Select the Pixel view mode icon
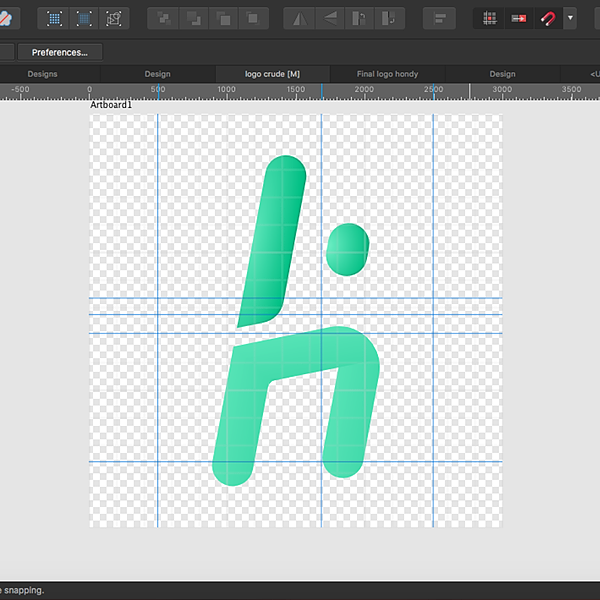The image size is (600, 600). click(x=54, y=18)
